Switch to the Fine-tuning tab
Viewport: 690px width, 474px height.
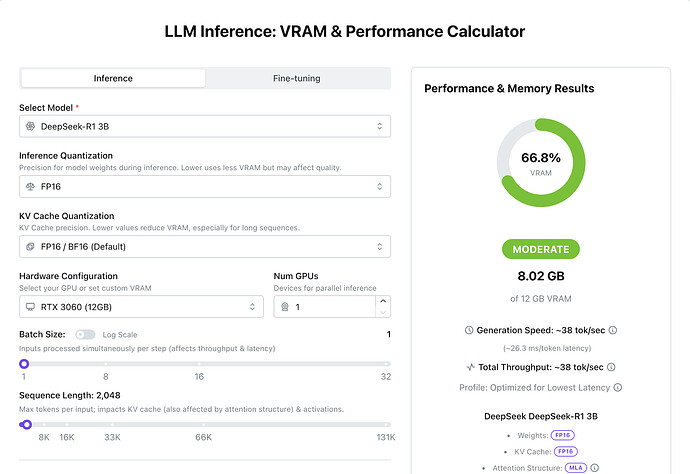(297, 78)
